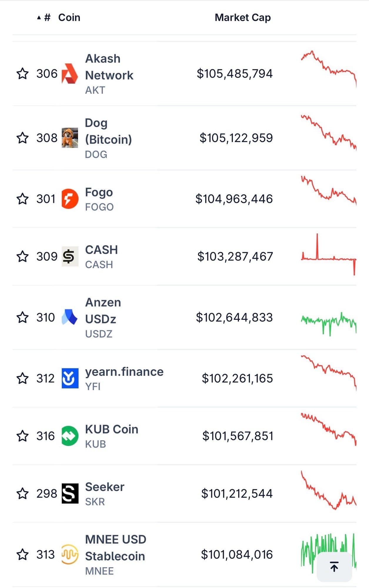Click the black Seeker SKR logo

(70, 493)
